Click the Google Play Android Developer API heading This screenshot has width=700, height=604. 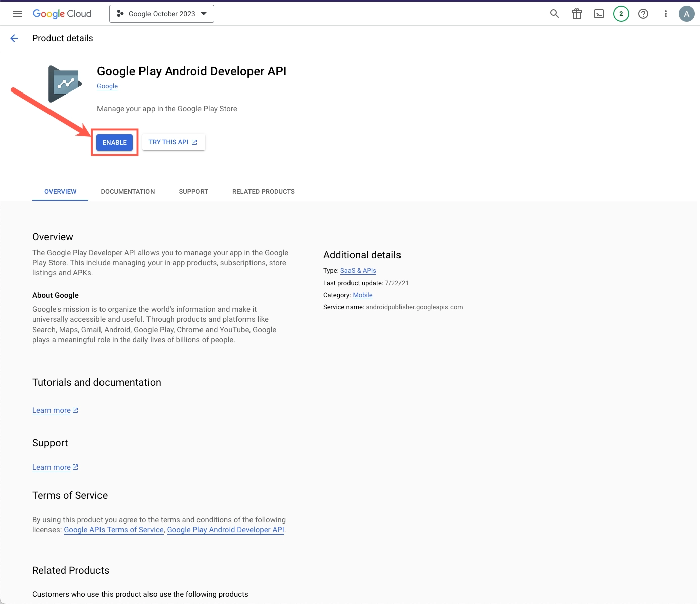click(x=191, y=71)
